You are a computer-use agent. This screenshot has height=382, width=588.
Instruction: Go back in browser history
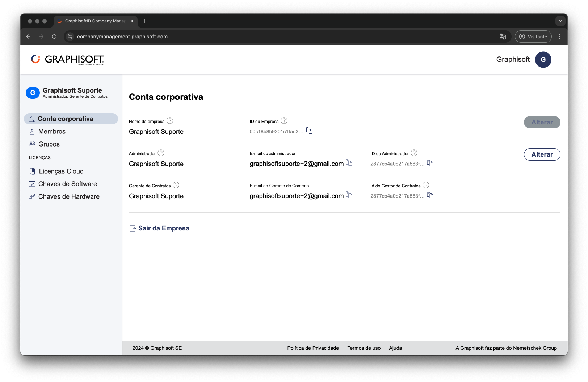tap(28, 37)
